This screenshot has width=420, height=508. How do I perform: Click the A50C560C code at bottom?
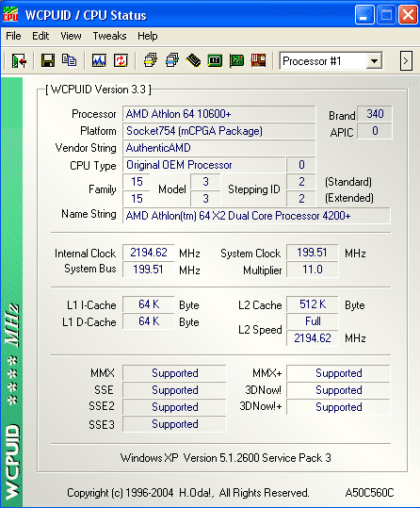[369, 493]
